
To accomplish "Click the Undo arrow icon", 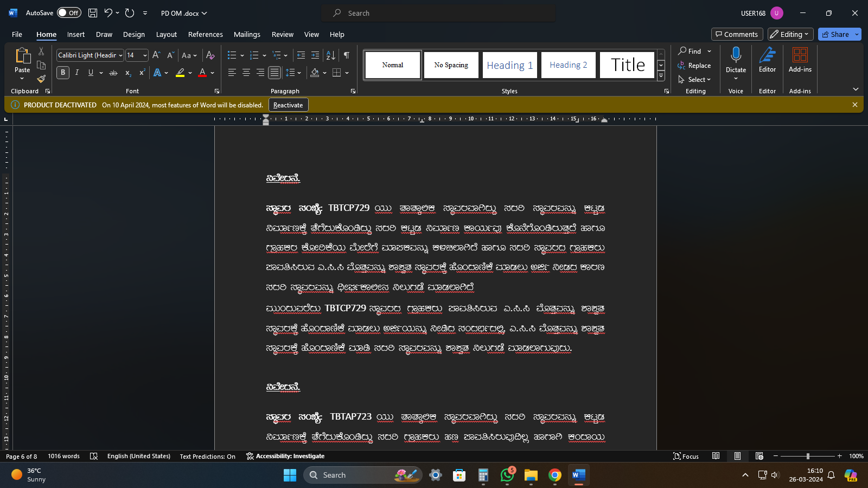I will (x=108, y=13).
